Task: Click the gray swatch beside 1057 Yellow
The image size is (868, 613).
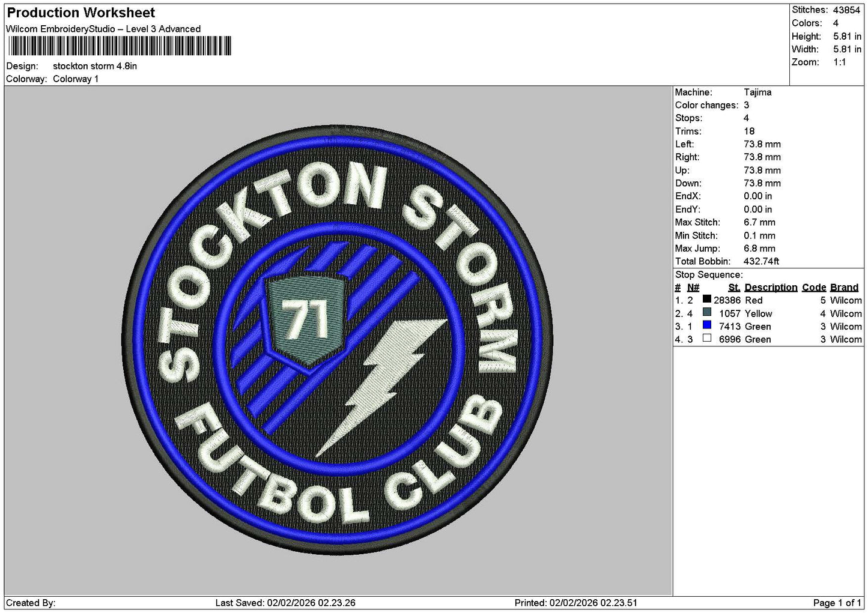Action: tap(707, 312)
